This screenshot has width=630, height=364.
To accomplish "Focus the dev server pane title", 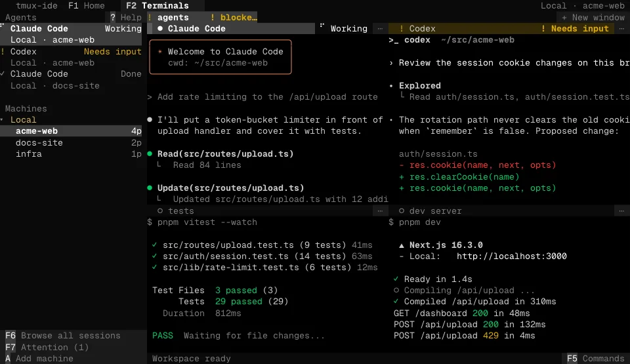I will 436,211.
